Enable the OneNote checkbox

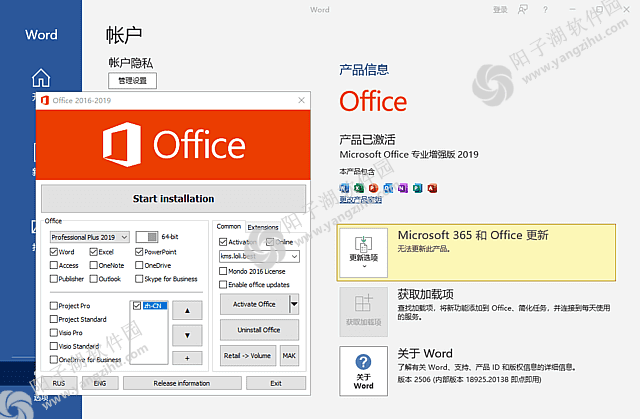pyautogui.click(x=93, y=265)
